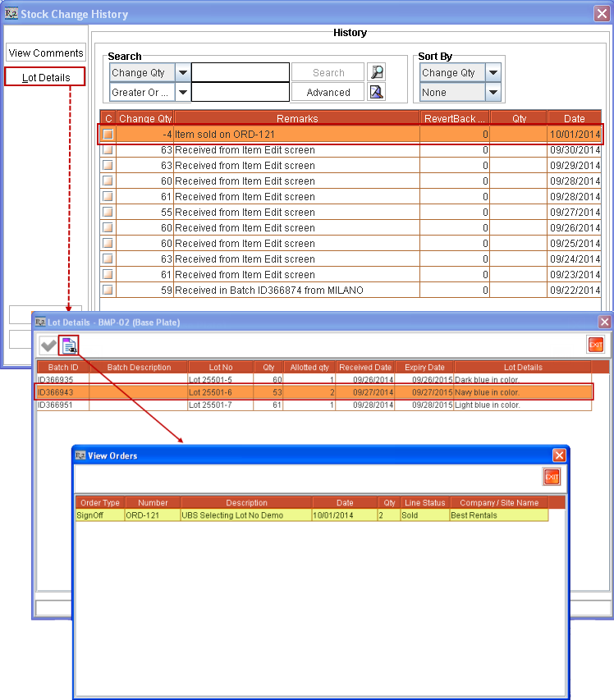
Task: Close the Lot Details window
Action: click(x=604, y=322)
